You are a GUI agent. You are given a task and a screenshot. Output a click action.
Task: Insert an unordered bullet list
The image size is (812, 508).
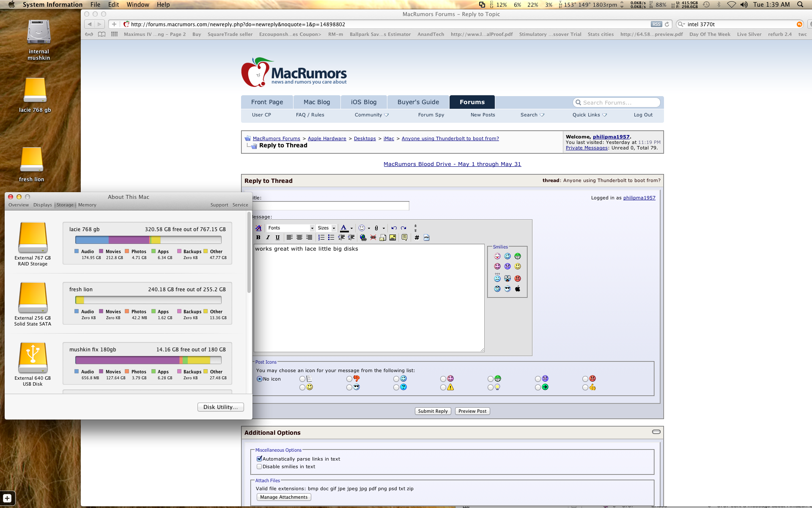331,237
